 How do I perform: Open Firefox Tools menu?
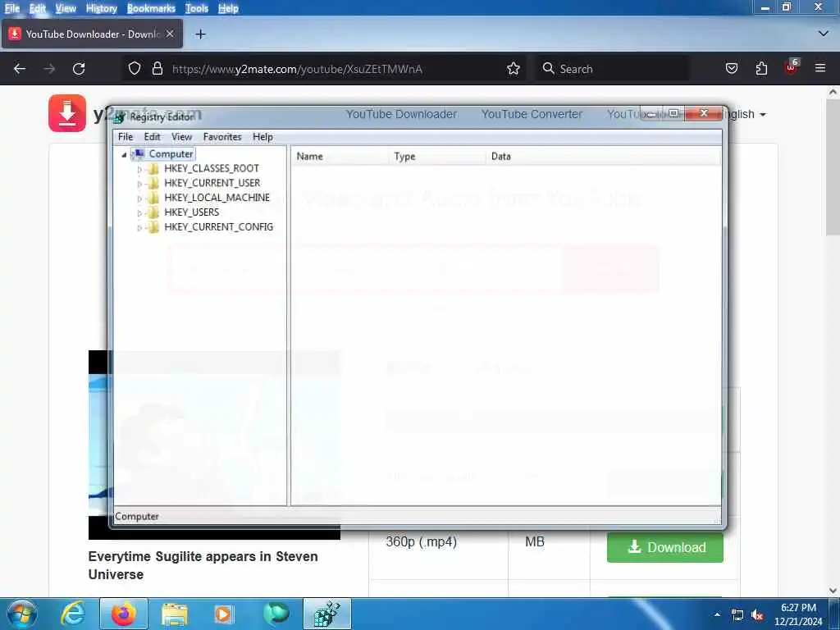[x=197, y=8]
